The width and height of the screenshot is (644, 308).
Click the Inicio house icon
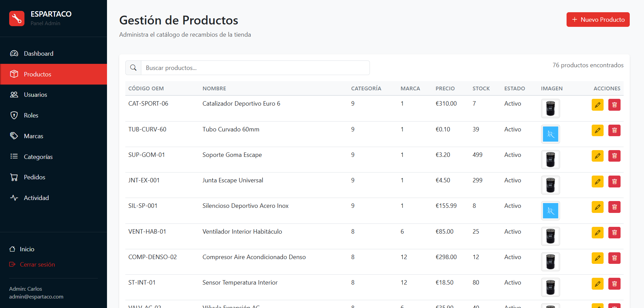coord(12,249)
